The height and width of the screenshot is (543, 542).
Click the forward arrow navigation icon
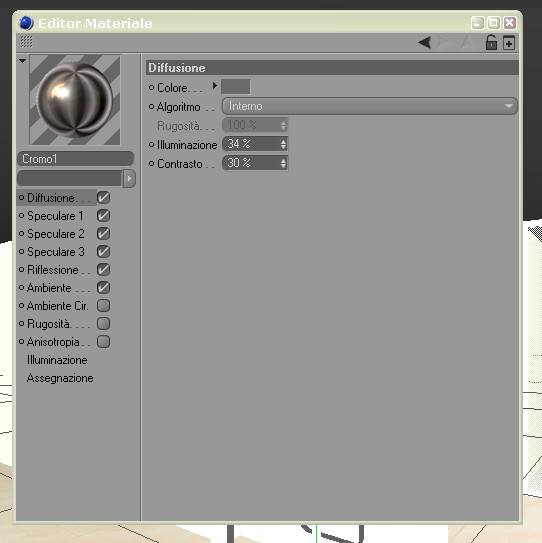444,42
